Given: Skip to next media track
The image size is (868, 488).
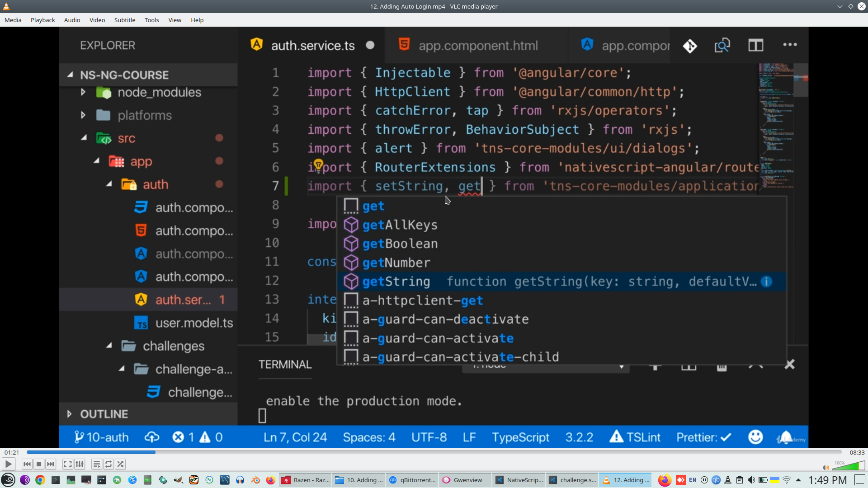Looking at the screenshot, I should 51,464.
